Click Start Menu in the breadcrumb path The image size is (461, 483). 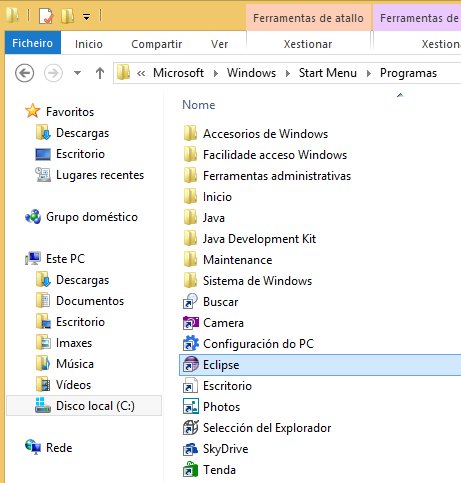click(x=328, y=73)
